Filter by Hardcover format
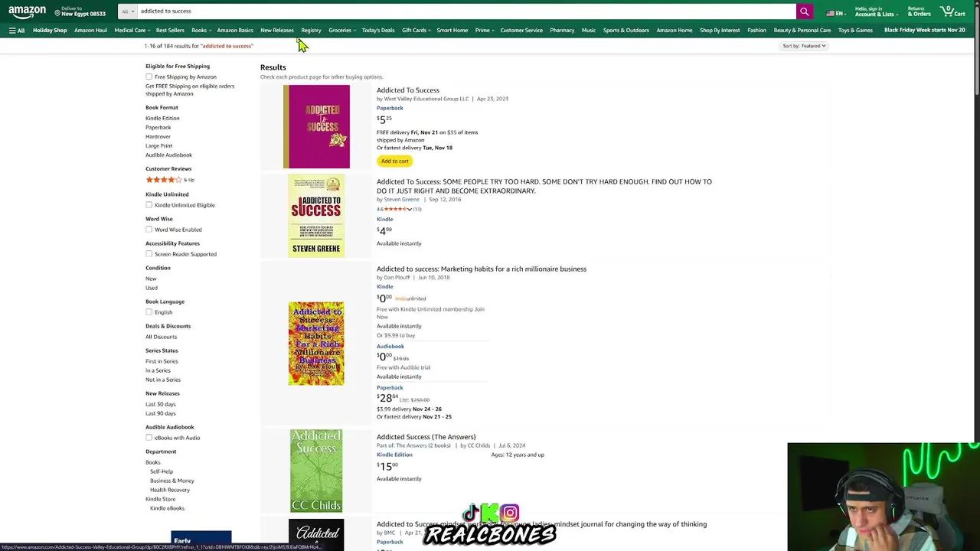The width and height of the screenshot is (980, 551). [158, 137]
